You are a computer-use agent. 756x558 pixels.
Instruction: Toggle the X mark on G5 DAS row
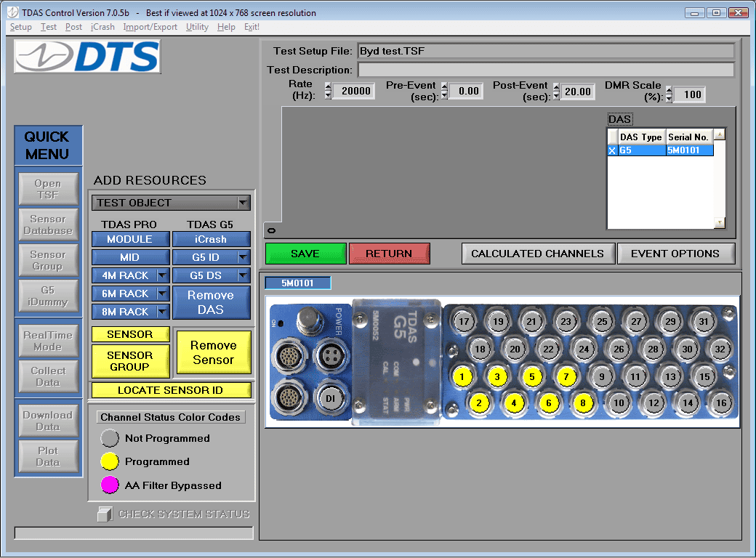(x=612, y=150)
